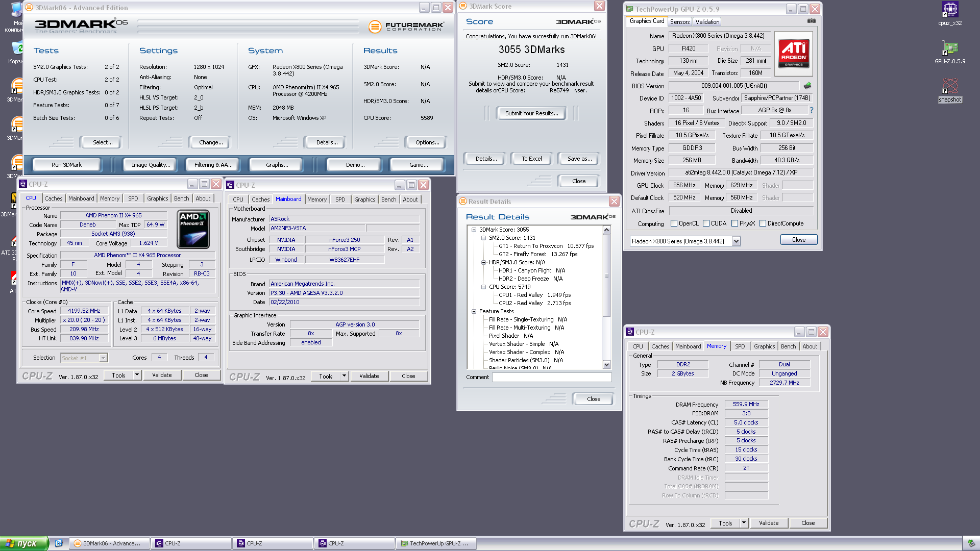Click the CPU-Z Mainboard window title icon
The image size is (980, 551).
point(230,185)
